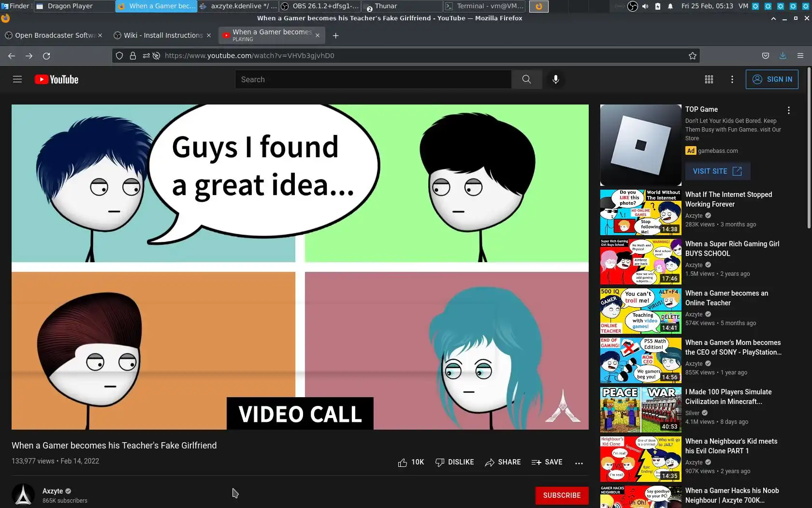Open Firefox application menu
The height and width of the screenshot is (508, 812).
click(x=800, y=56)
